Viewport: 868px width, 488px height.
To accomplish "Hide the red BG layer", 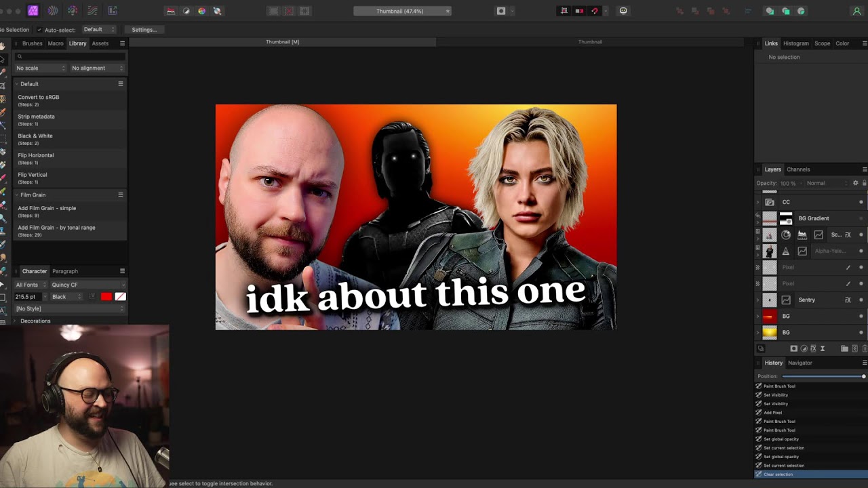I will click(x=861, y=316).
